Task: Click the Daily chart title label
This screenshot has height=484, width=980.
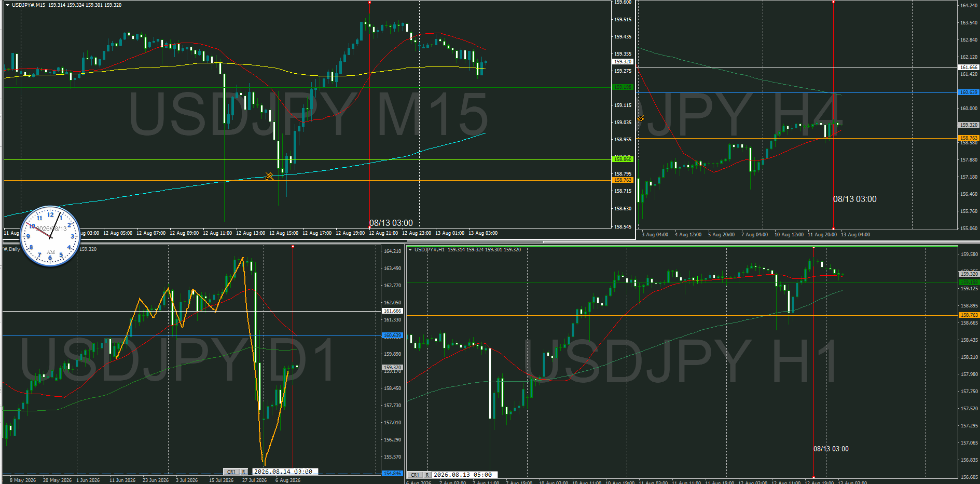Action: [x=11, y=249]
